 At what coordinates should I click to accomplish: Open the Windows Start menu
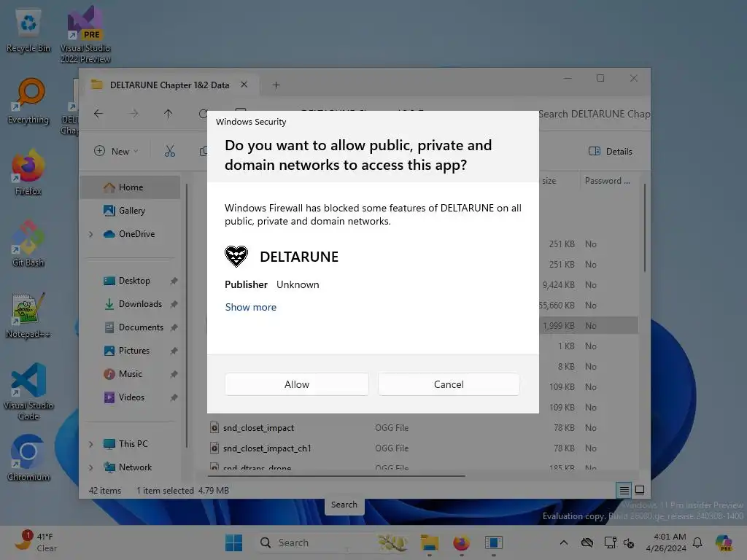233,542
